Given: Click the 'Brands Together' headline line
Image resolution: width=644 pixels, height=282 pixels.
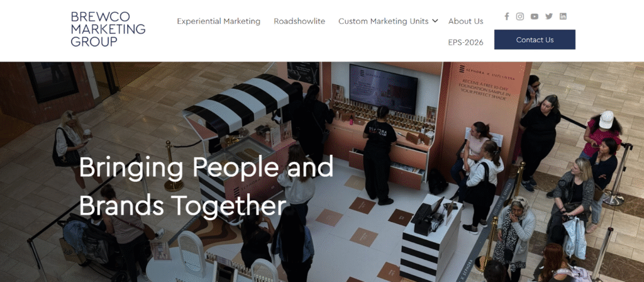Looking at the screenshot, I should point(182,205).
